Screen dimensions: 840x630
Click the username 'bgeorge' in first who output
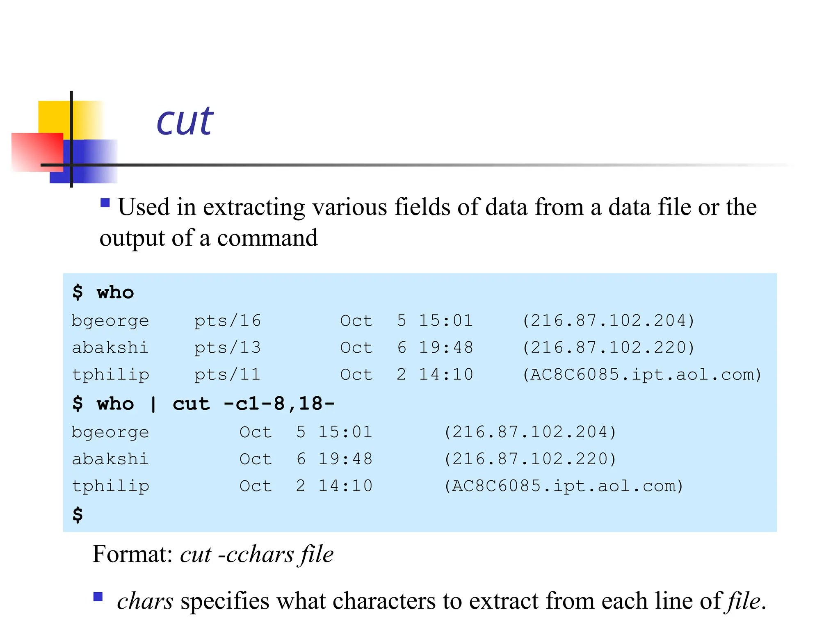point(110,321)
